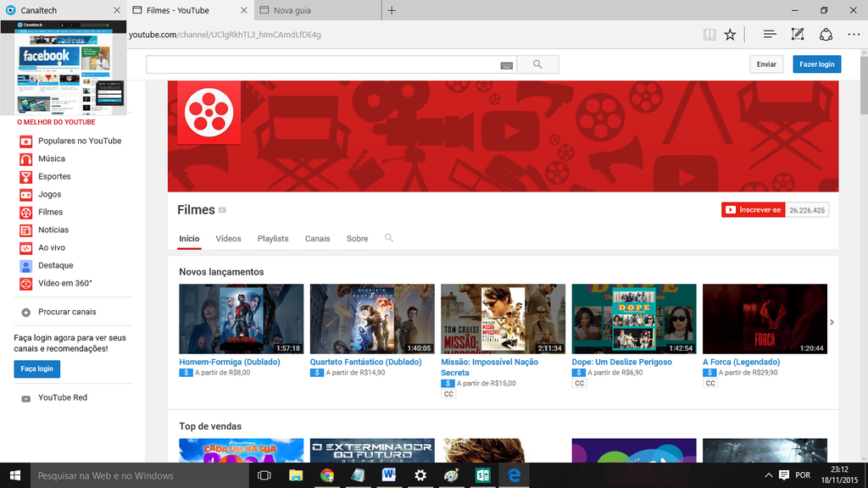Open the Jogos gamepad icon
The image size is (868, 488).
click(x=26, y=195)
